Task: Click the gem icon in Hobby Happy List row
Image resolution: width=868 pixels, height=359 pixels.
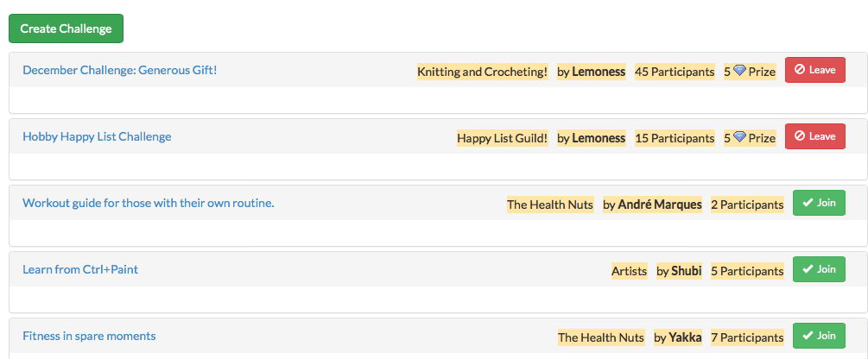Action: (739, 137)
